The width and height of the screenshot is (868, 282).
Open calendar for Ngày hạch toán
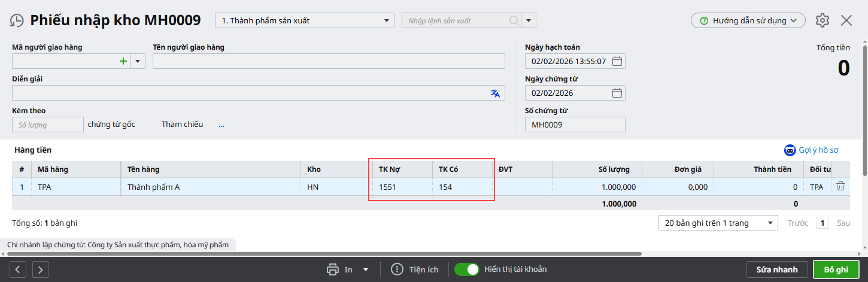pyautogui.click(x=617, y=61)
